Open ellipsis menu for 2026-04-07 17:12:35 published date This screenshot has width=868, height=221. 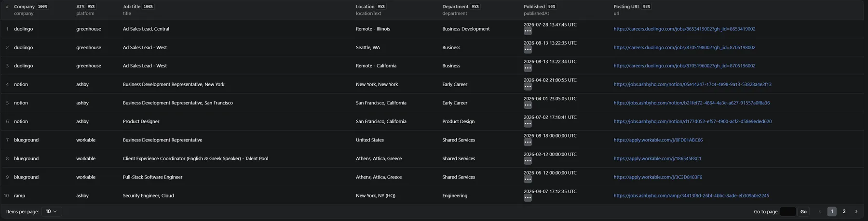pyautogui.click(x=528, y=198)
